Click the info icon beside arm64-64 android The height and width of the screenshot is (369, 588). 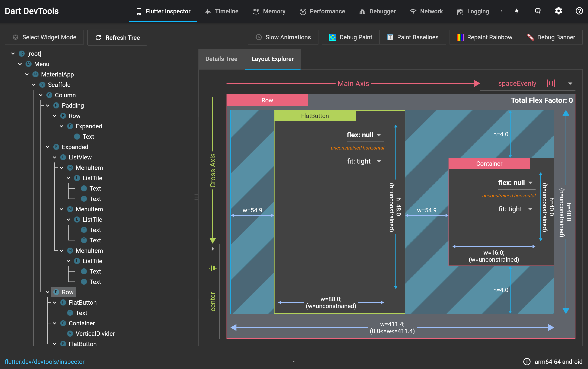coord(527,361)
